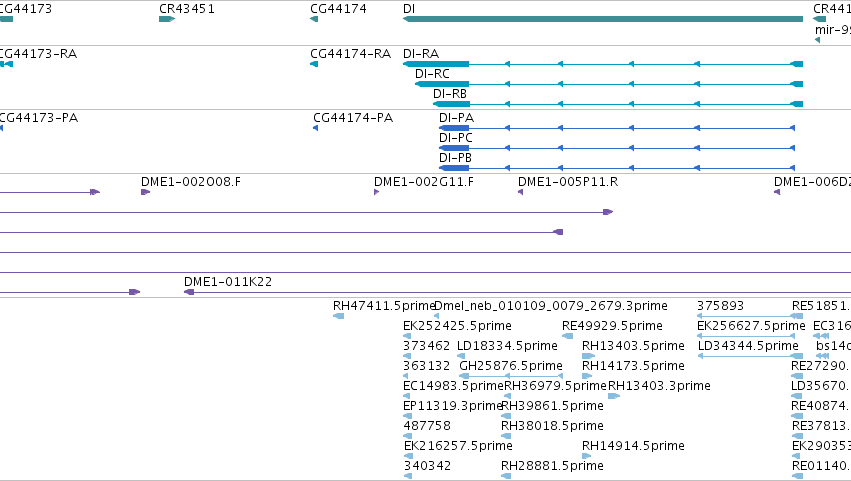Select the 487758 EST label

pos(427,426)
